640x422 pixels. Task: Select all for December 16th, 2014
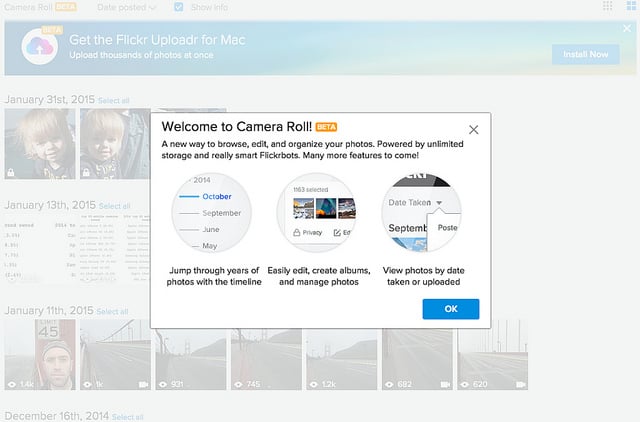tap(127, 417)
